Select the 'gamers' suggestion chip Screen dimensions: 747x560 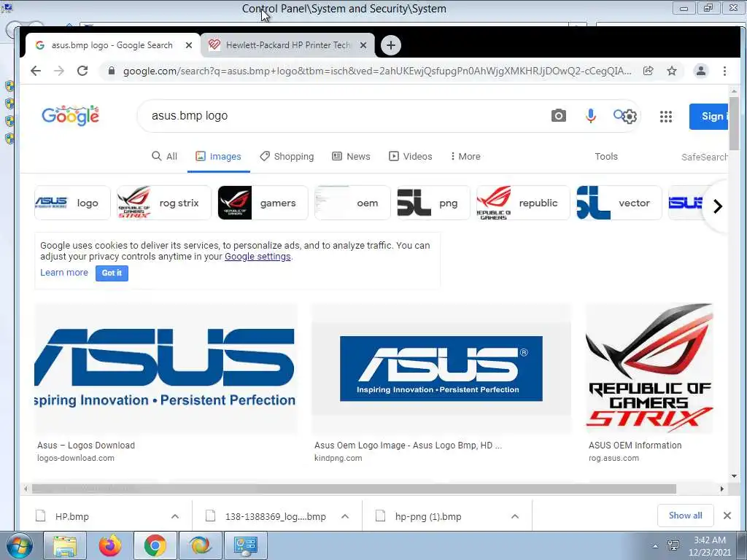263,203
